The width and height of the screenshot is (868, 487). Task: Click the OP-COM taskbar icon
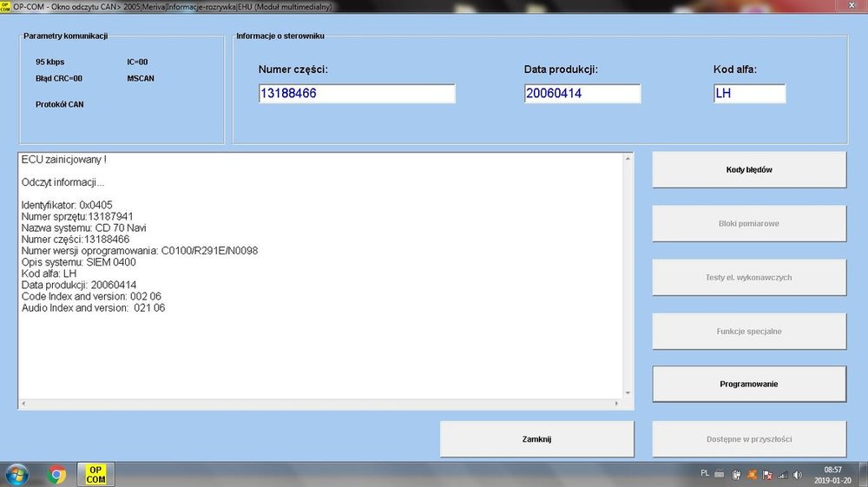click(x=95, y=475)
